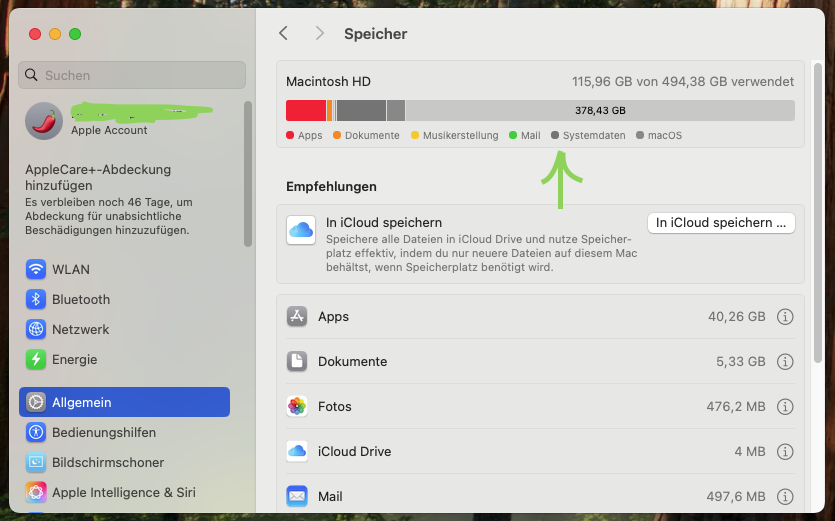835x521 pixels.
Task: Click the Allgemein gear icon
Action: 36,402
